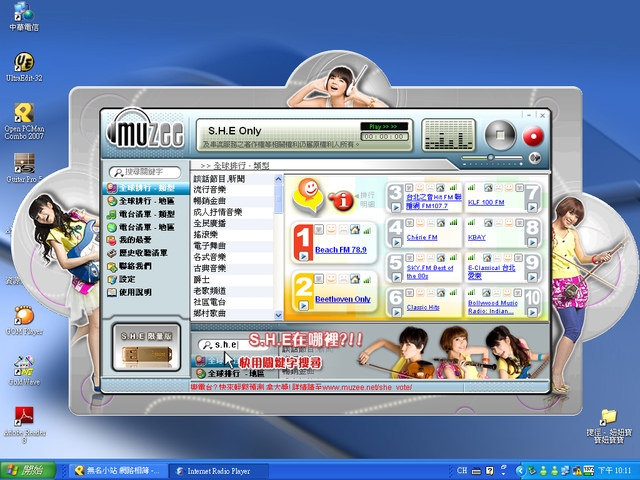
Task: Adjust the volume slider knob
Action: [491, 158]
